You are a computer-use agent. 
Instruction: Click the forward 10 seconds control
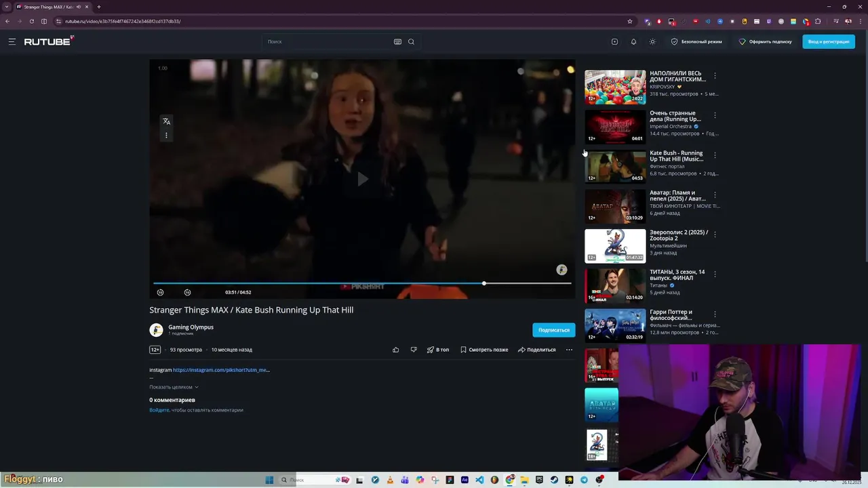pos(187,292)
